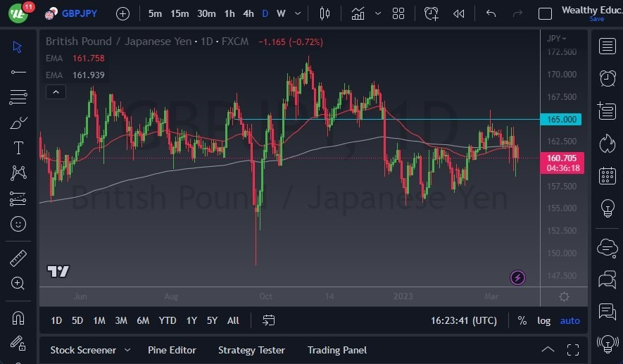Open the Pine Editor tab

(172, 350)
